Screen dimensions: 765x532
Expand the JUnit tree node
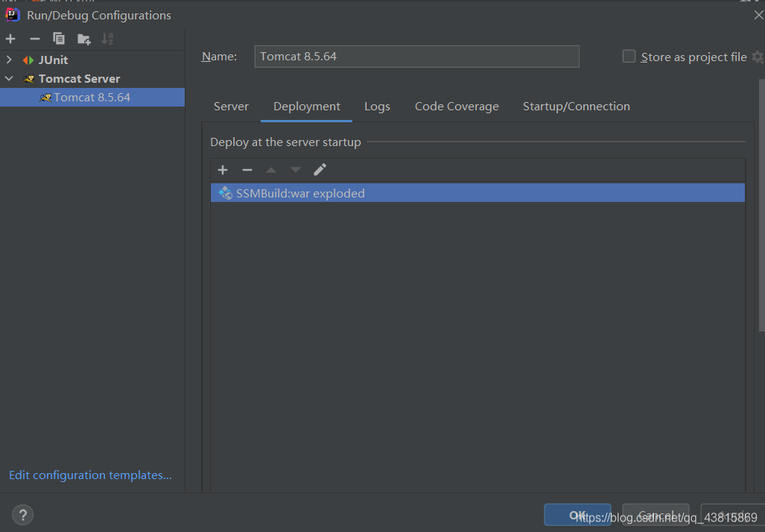coord(9,60)
